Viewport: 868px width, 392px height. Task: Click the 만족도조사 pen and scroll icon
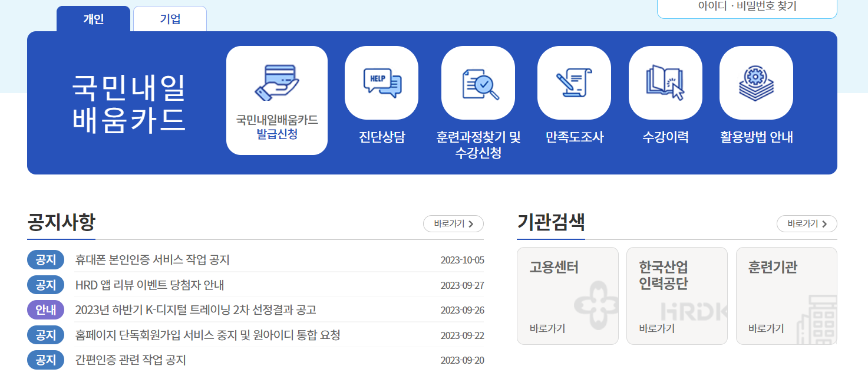point(574,83)
